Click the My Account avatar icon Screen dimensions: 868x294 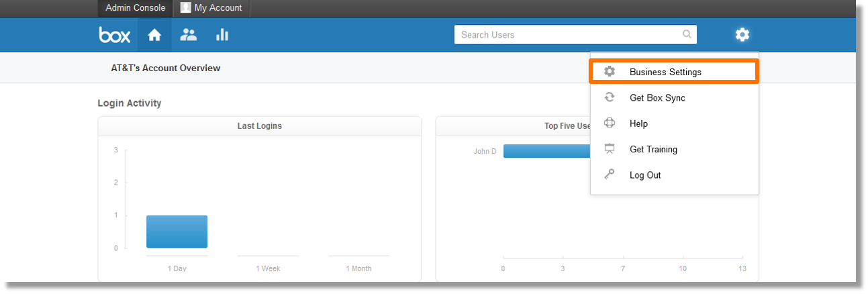185,8
